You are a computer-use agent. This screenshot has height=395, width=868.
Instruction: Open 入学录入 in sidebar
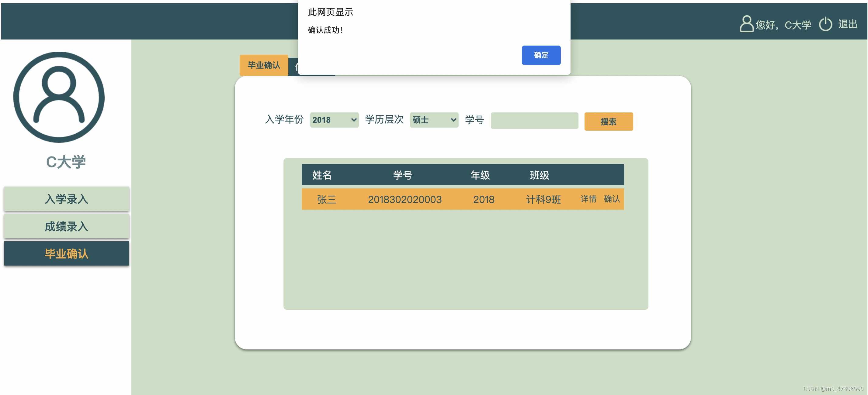pyautogui.click(x=66, y=199)
